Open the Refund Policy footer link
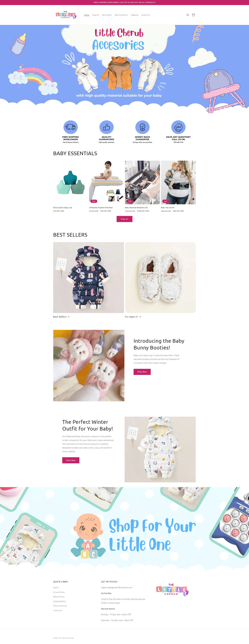The width and height of the screenshot is (249, 644). click(59, 597)
